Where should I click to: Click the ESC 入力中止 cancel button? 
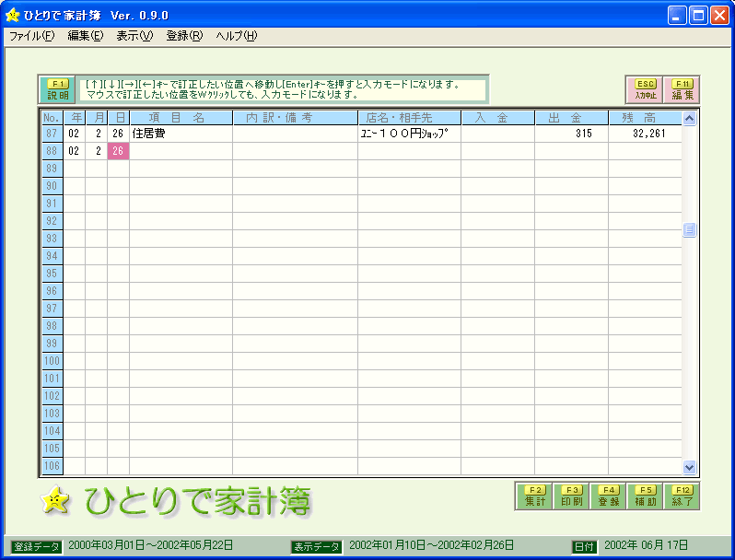(646, 89)
